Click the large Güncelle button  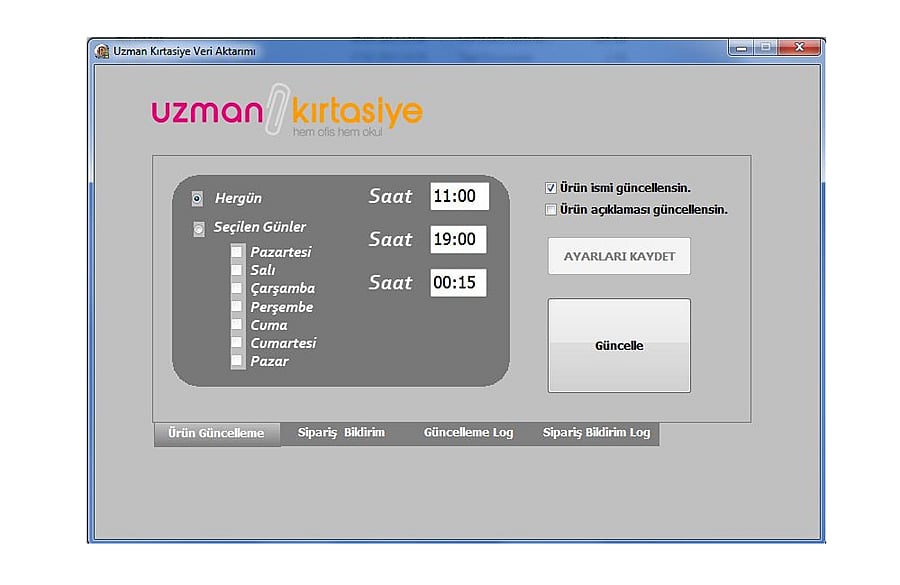pyautogui.click(x=619, y=346)
